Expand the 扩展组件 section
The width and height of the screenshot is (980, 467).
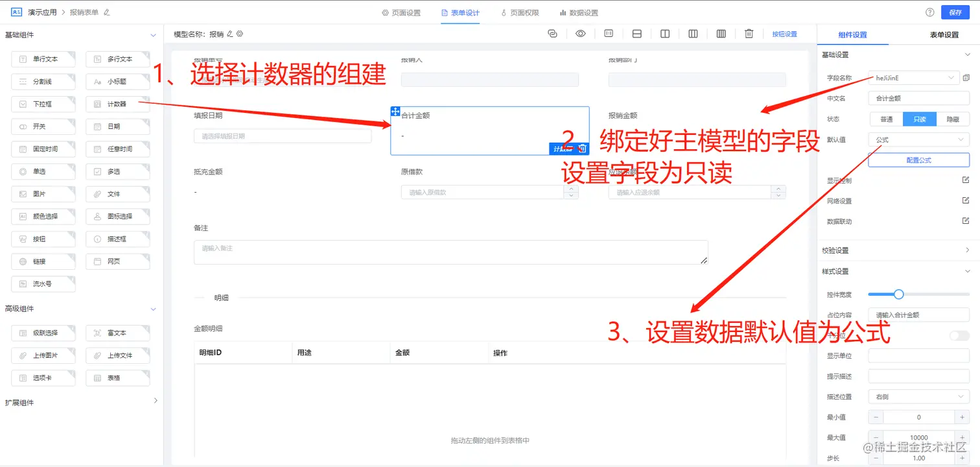pos(155,401)
